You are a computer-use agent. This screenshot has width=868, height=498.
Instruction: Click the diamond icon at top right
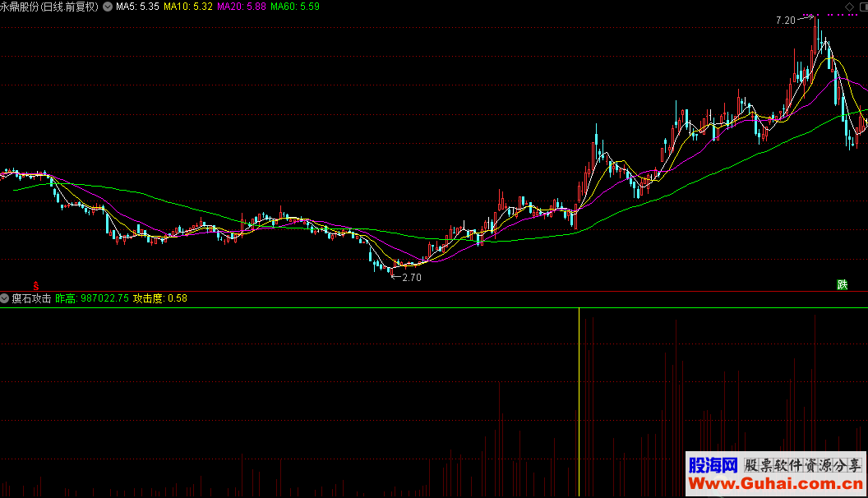[849, 7]
